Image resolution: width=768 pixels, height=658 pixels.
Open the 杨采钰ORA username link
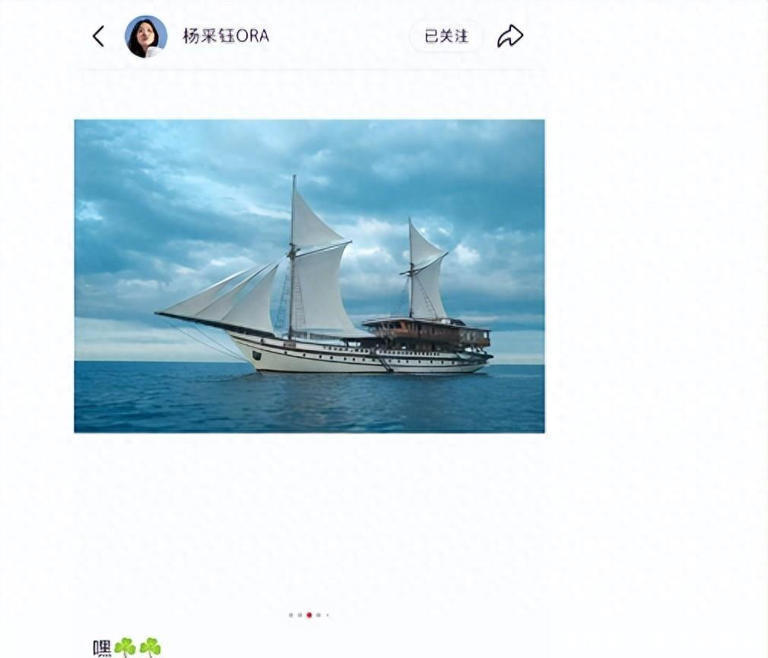click(x=226, y=36)
